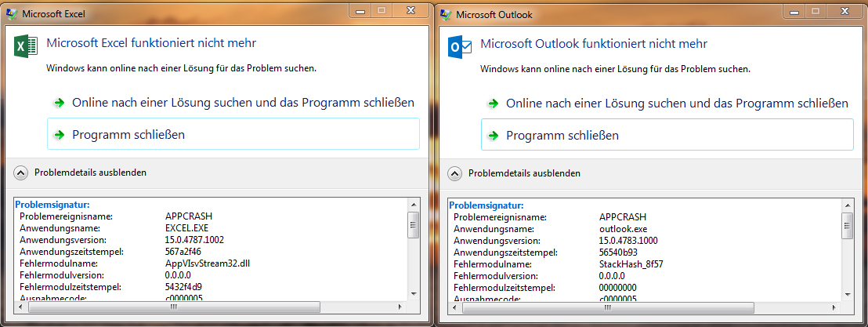Select version 15.0.4787.1002 text

[x=194, y=239]
